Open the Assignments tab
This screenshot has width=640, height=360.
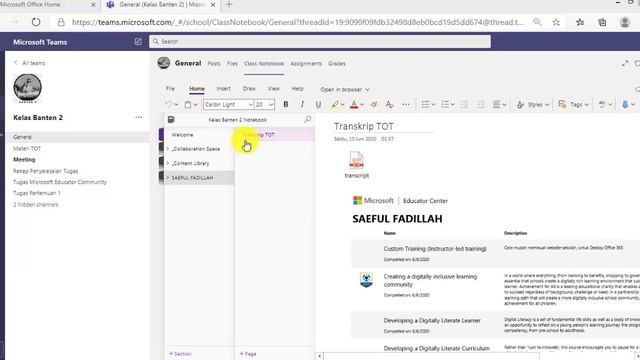[306, 64]
